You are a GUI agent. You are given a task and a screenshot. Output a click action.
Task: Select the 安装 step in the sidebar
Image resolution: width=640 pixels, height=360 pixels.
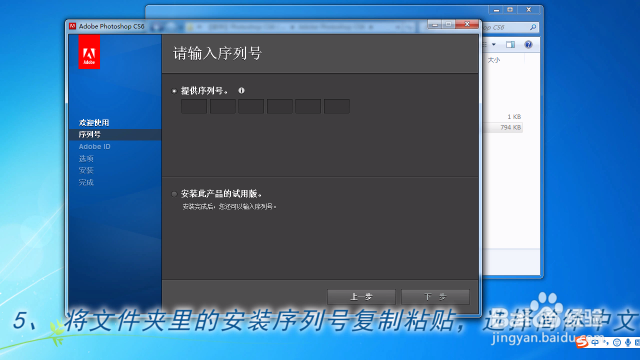pyautogui.click(x=86, y=170)
